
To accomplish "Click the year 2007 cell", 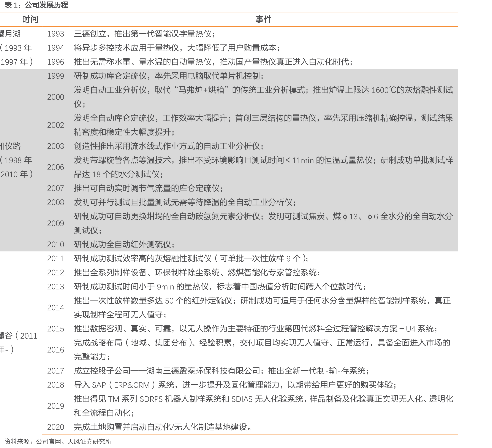I will (56, 189).
